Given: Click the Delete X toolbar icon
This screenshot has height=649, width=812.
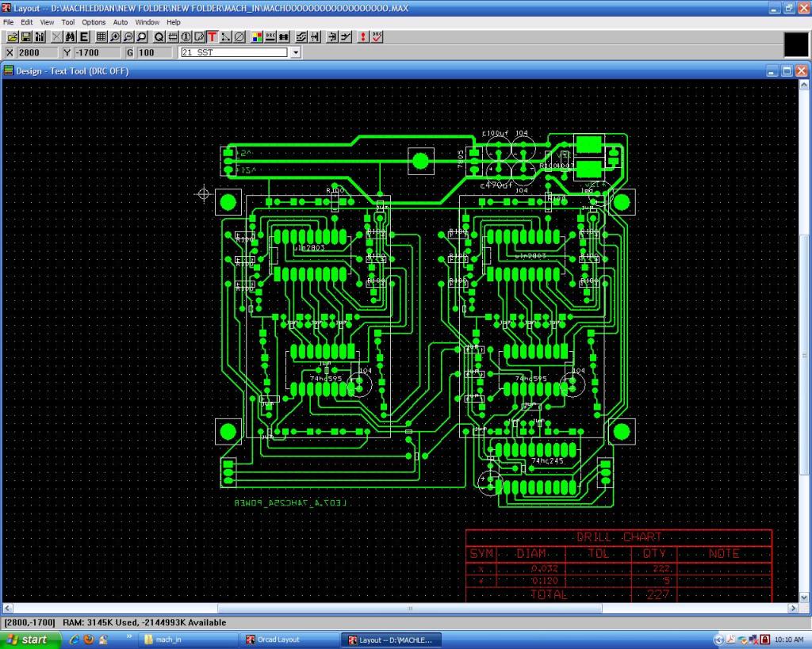Looking at the screenshot, I should pyautogui.click(x=56, y=36).
